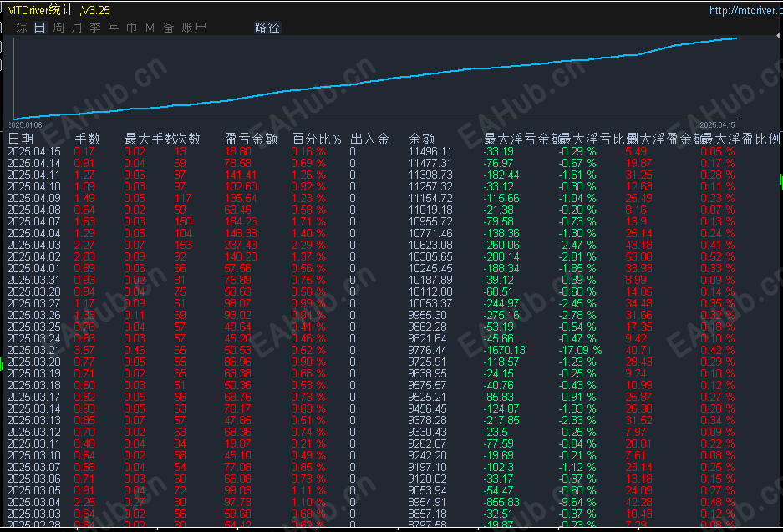Screen dimensions: 783x532
Task: Switch to the 账户 account tab
Action: pyautogui.click(x=194, y=28)
